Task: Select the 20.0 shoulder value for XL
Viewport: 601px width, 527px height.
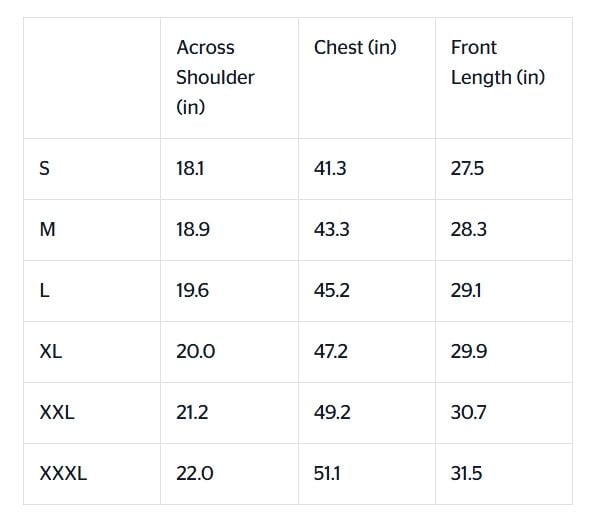Action: pyautogui.click(x=195, y=351)
